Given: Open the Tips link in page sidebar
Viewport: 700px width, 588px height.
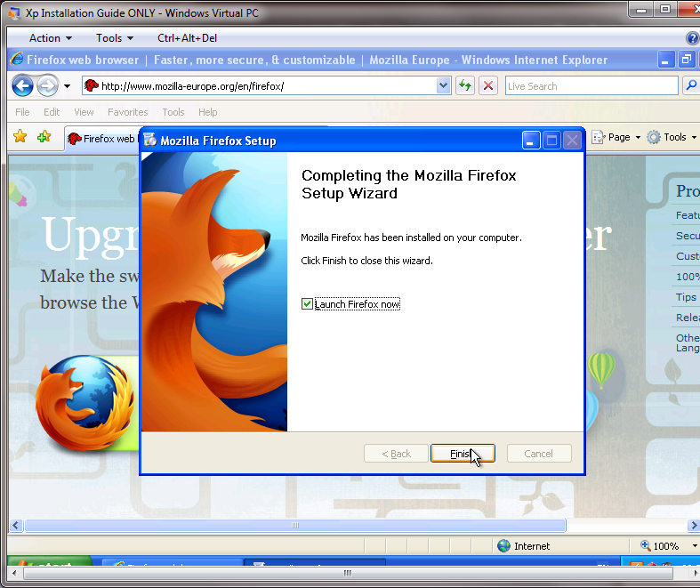Looking at the screenshot, I should click(686, 297).
